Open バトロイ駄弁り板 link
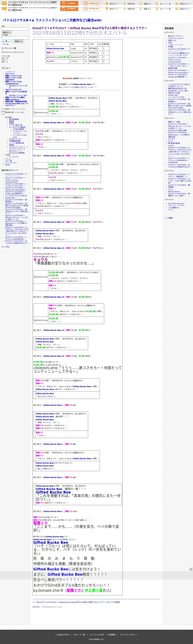 [x=15, y=125]
